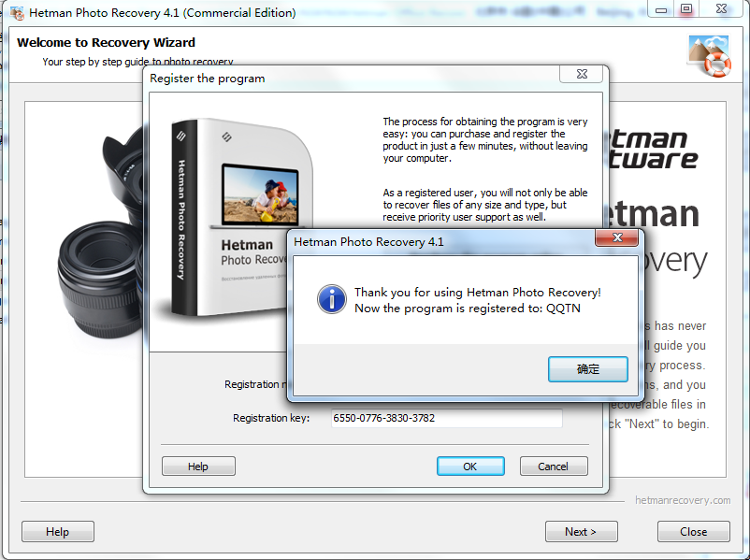Screen dimensions: 750x560
Task: Open the hetmanrecovery.com link
Action: pyautogui.click(x=683, y=500)
